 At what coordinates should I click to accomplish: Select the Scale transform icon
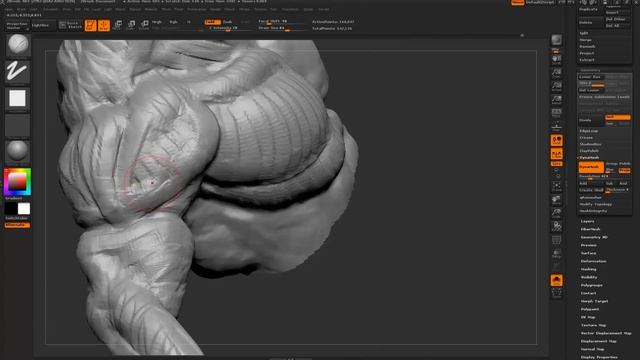pyautogui.click(x=131, y=25)
